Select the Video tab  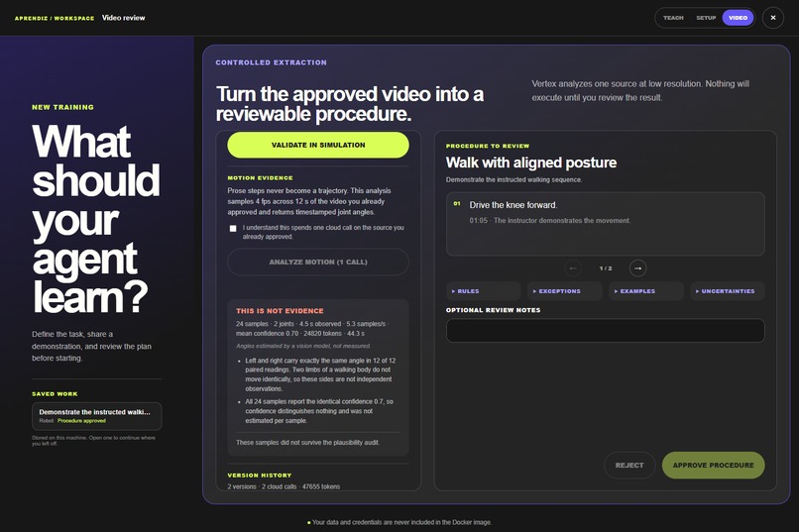pyautogui.click(x=738, y=18)
